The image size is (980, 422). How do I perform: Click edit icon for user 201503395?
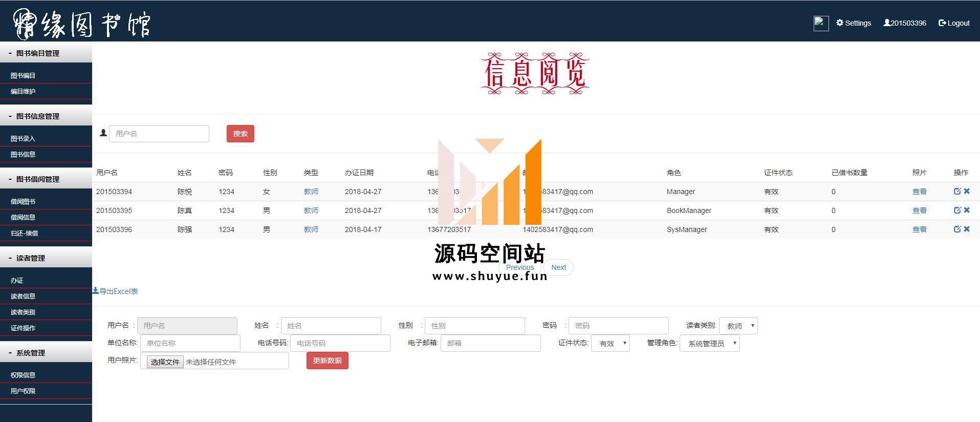coord(957,210)
